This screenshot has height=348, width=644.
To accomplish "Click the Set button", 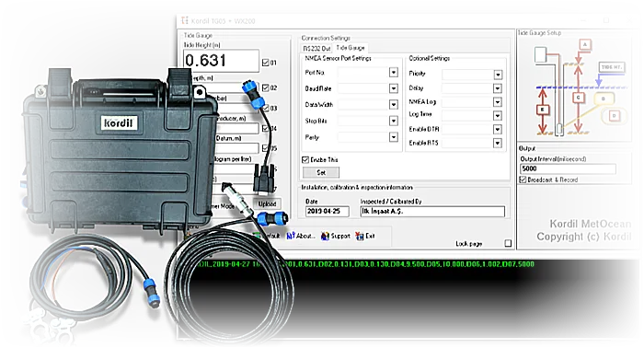I will [321, 172].
